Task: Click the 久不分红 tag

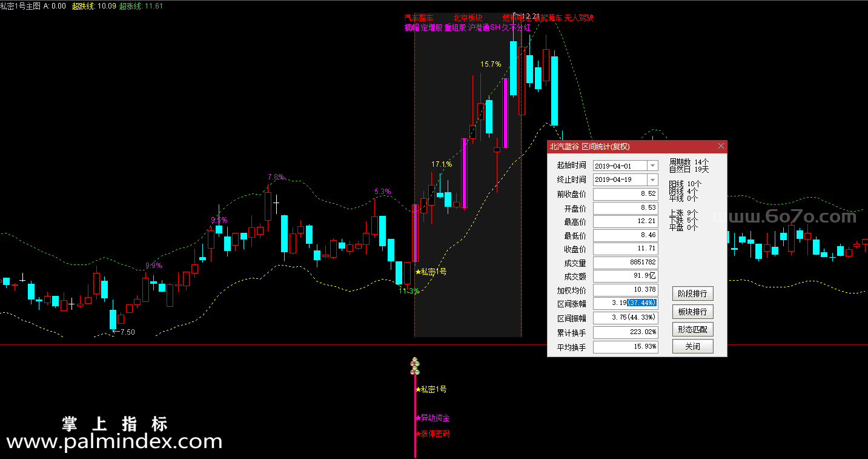Action: click(x=517, y=28)
